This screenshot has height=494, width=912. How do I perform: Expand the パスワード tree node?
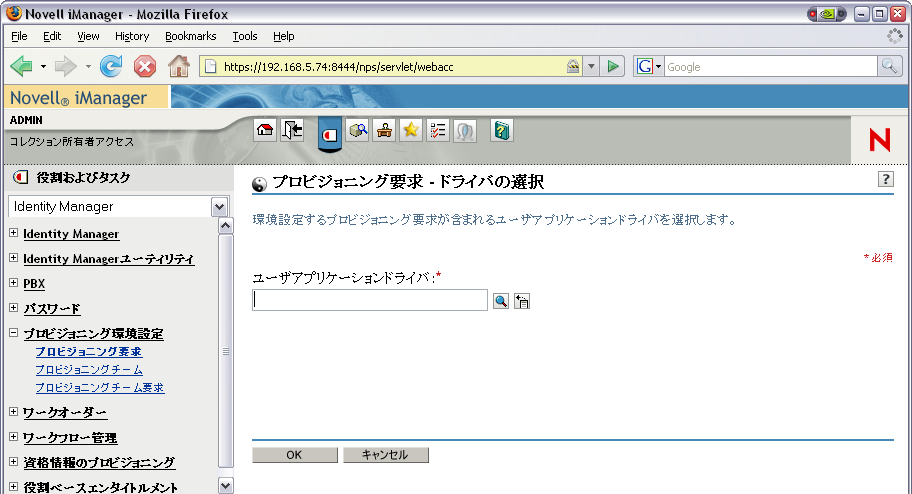pyautogui.click(x=13, y=308)
